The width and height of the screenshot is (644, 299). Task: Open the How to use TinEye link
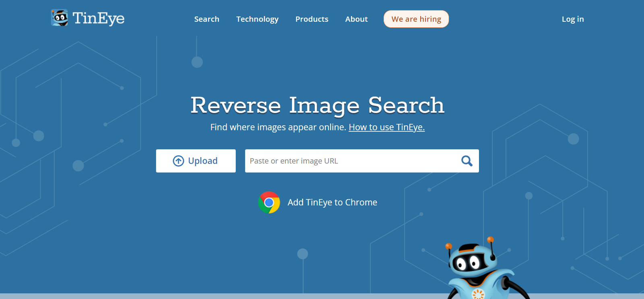tap(387, 127)
